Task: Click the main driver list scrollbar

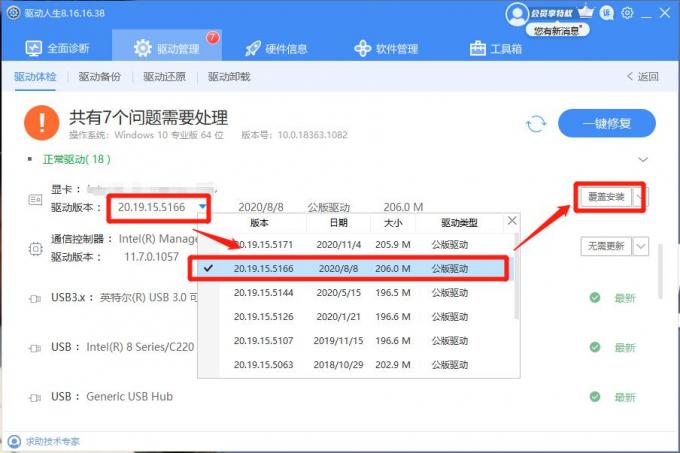Action: tap(660, 272)
